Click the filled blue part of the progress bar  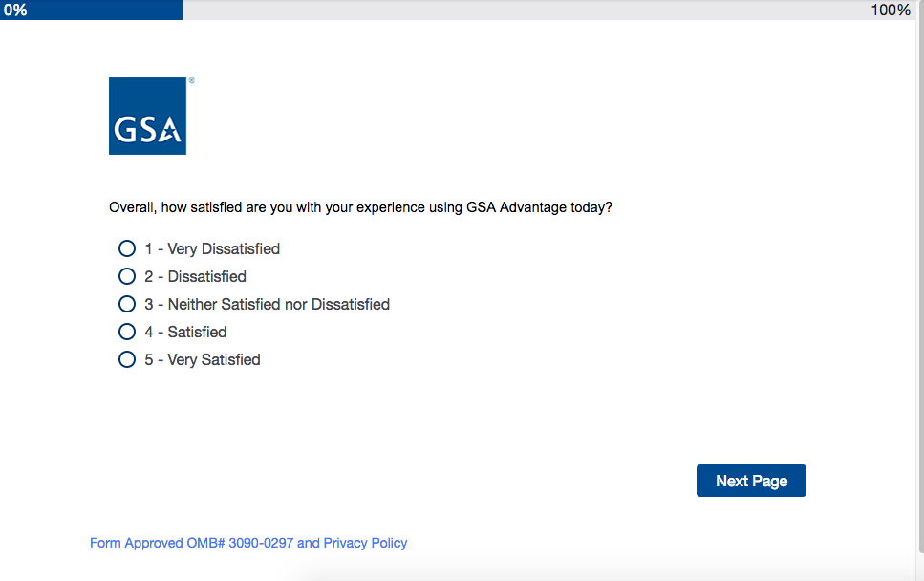105,10
